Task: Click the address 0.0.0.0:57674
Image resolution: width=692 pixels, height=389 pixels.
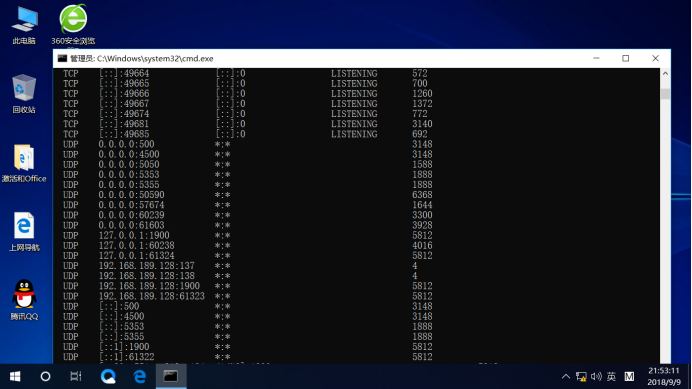Action: [132, 205]
